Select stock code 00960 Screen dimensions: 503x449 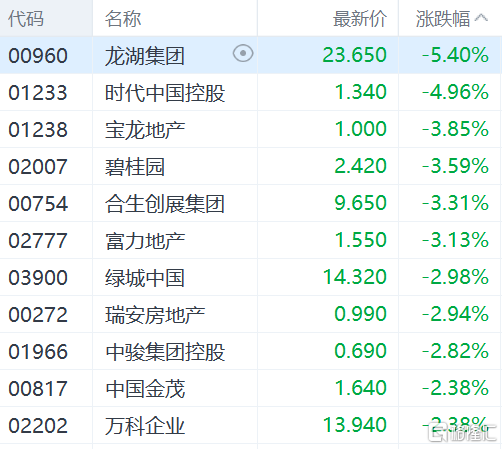click(38, 55)
